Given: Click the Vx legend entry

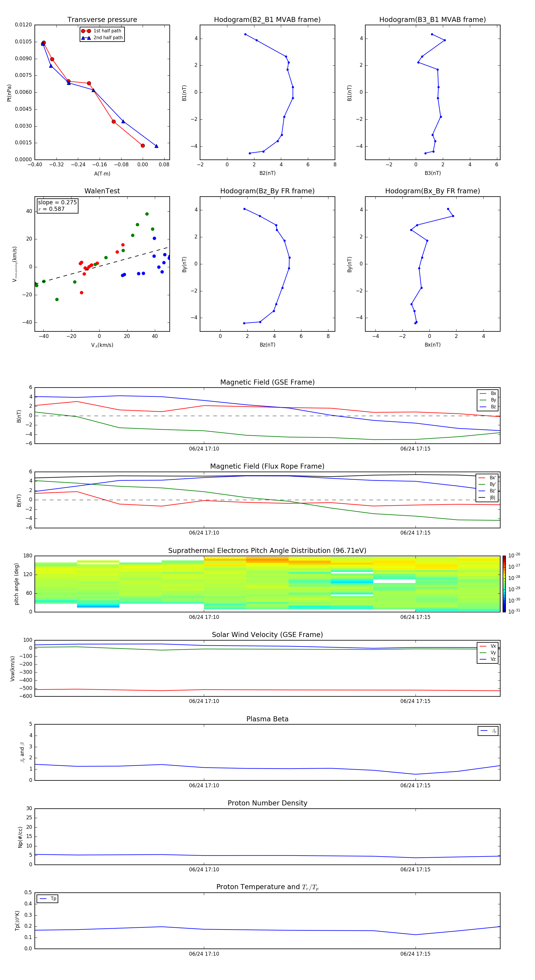Looking at the screenshot, I should (x=488, y=646).
